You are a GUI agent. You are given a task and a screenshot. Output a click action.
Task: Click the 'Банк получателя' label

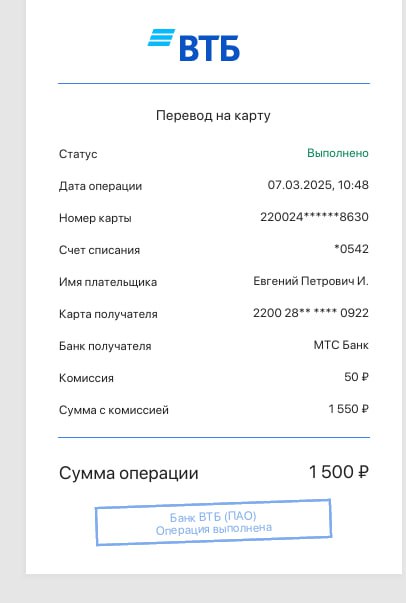105,346
